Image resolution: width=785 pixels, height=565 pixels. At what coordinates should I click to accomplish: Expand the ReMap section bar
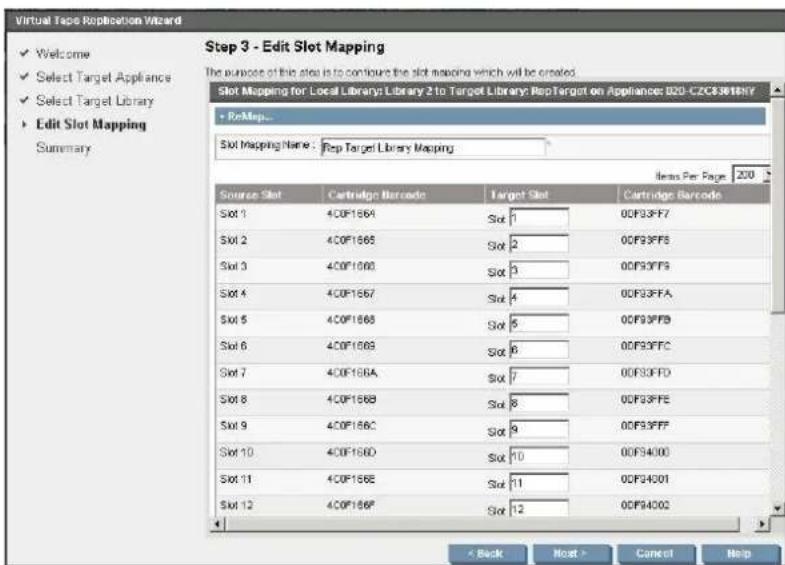pos(490,116)
